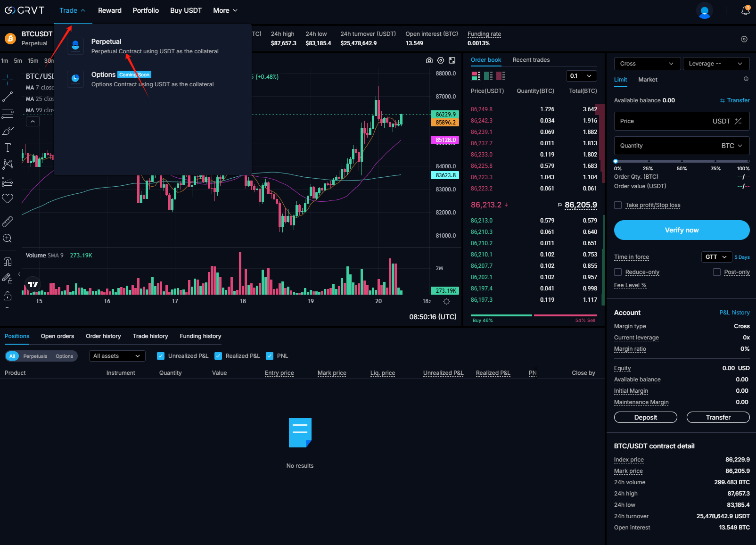Choose Perpetual from the Trade menu
The width and height of the screenshot is (756, 545).
point(153,46)
